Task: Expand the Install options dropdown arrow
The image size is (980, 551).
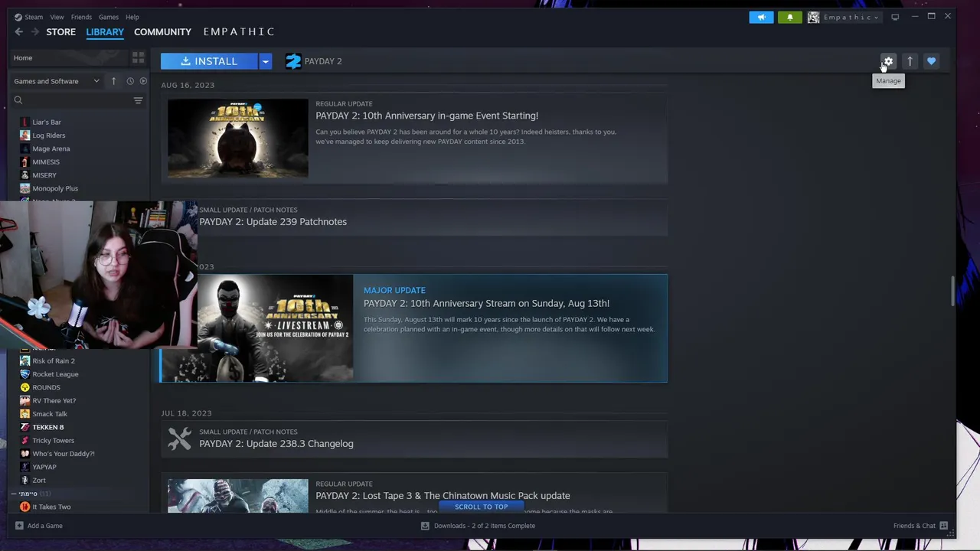Action: 265,61
